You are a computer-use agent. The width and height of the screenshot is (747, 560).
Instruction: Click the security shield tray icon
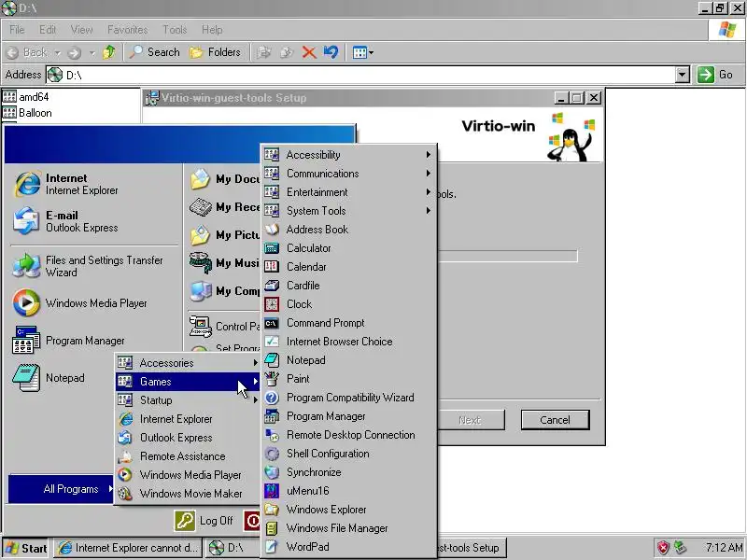pyautogui.click(x=663, y=548)
